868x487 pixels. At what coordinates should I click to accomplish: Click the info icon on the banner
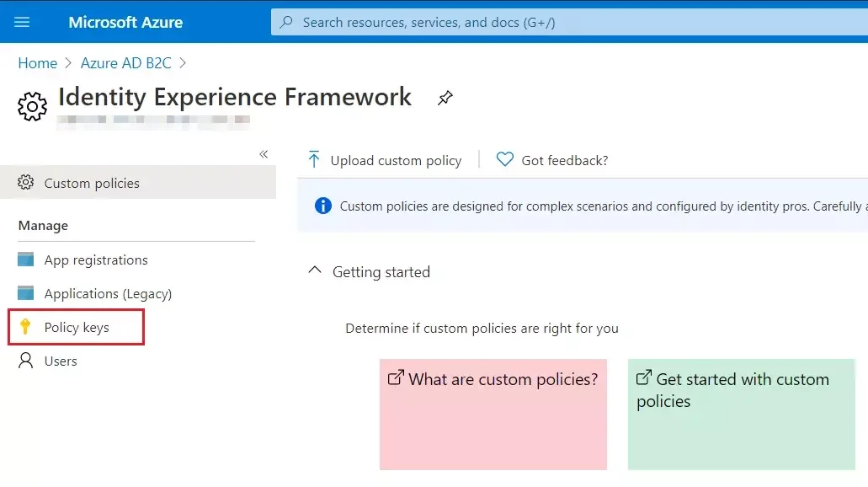pyautogui.click(x=322, y=206)
